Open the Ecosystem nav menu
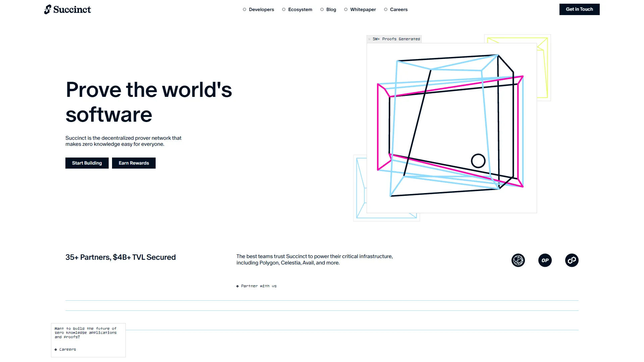The image size is (644, 362). click(x=300, y=9)
